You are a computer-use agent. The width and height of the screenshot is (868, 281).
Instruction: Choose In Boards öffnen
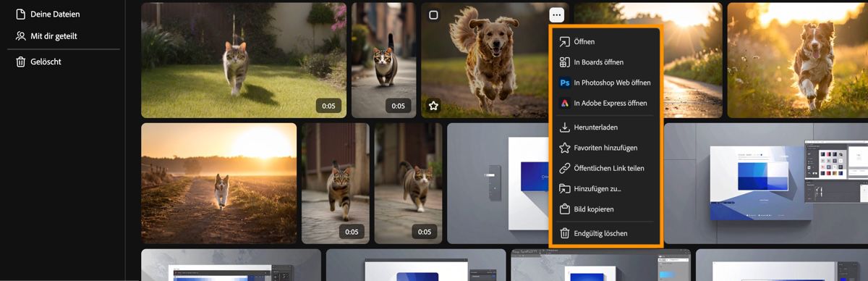click(606, 62)
